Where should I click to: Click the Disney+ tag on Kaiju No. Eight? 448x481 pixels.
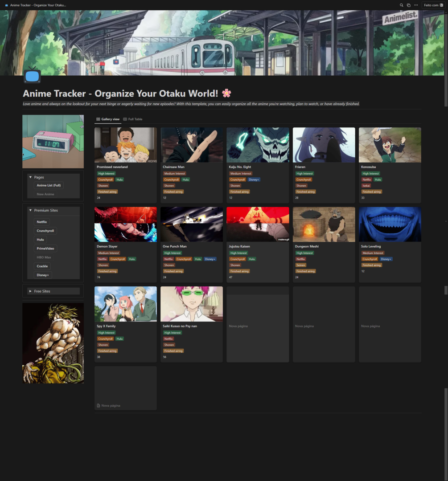point(254,180)
